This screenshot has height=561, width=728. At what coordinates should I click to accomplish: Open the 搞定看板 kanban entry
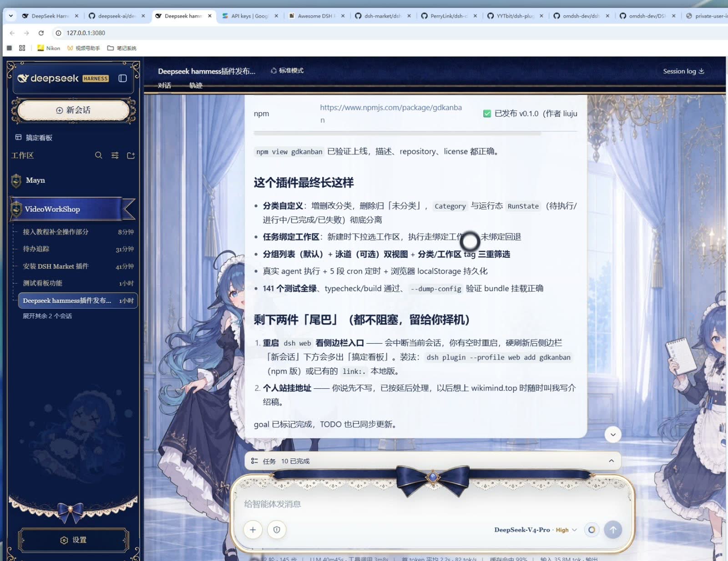click(34, 137)
